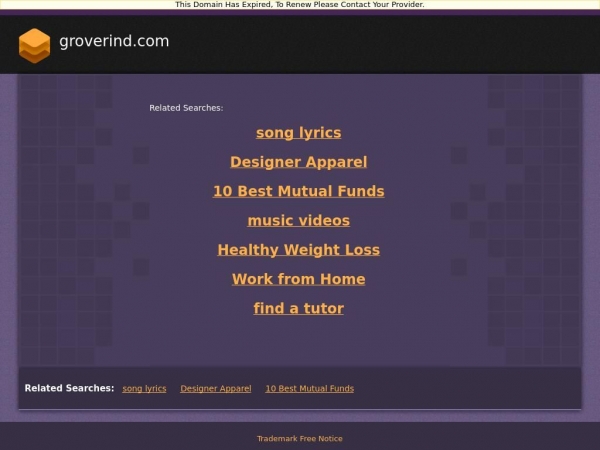This screenshot has height=450, width=600.
Task: Click small "song lyrics" link in bottom bar
Action: click(144, 388)
